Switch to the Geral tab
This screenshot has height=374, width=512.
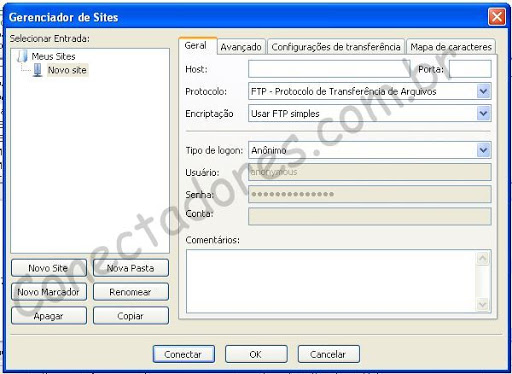point(197,45)
